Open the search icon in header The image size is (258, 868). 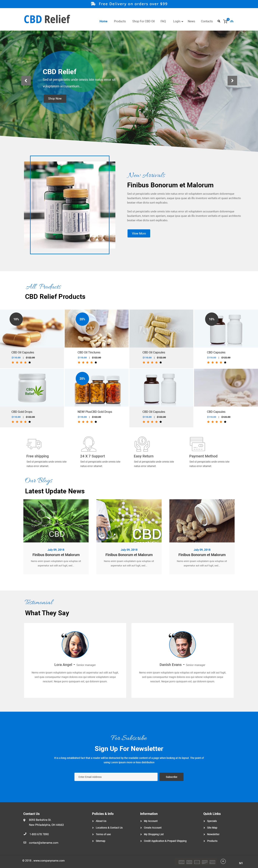point(219,21)
